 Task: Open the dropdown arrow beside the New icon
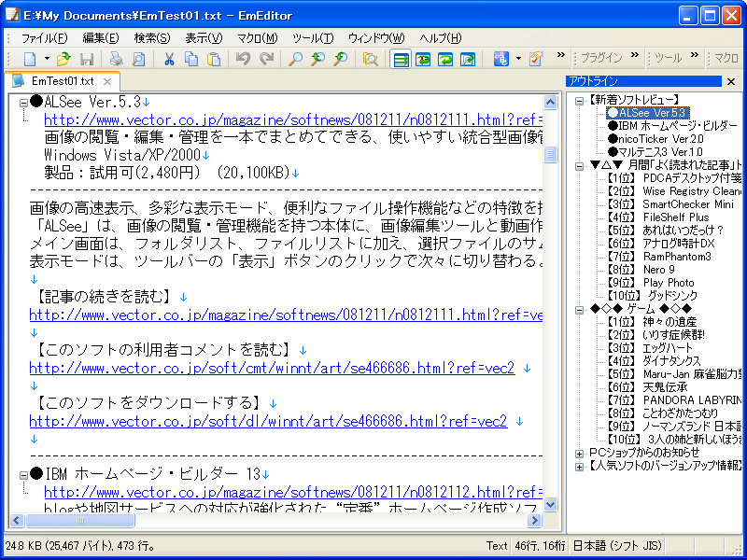pyautogui.click(x=47, y=59)
